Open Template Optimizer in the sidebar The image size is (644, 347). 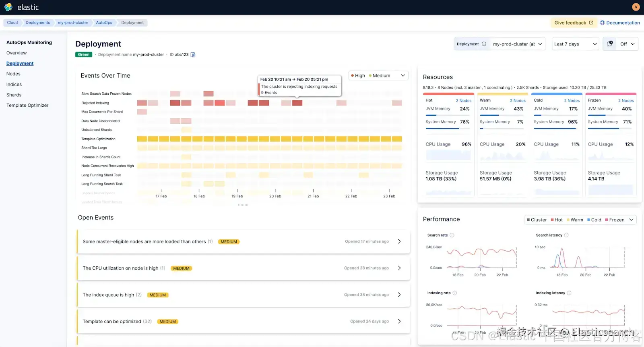27,105
